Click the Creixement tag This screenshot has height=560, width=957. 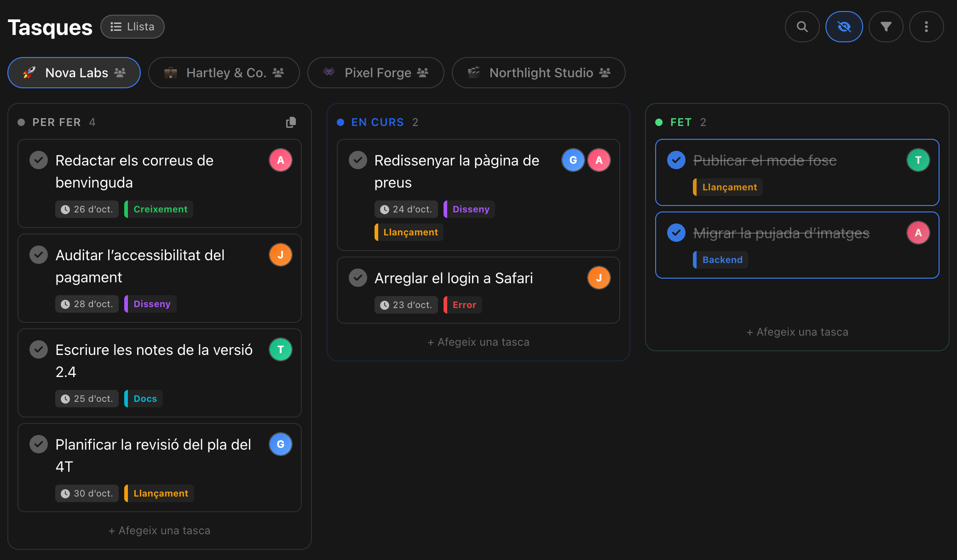click(x=159, y=209)
